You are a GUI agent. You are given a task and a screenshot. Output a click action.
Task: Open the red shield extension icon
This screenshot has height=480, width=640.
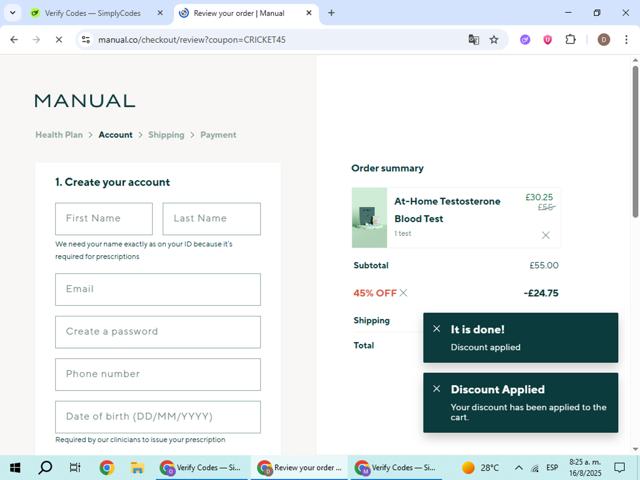pos(547,40)
